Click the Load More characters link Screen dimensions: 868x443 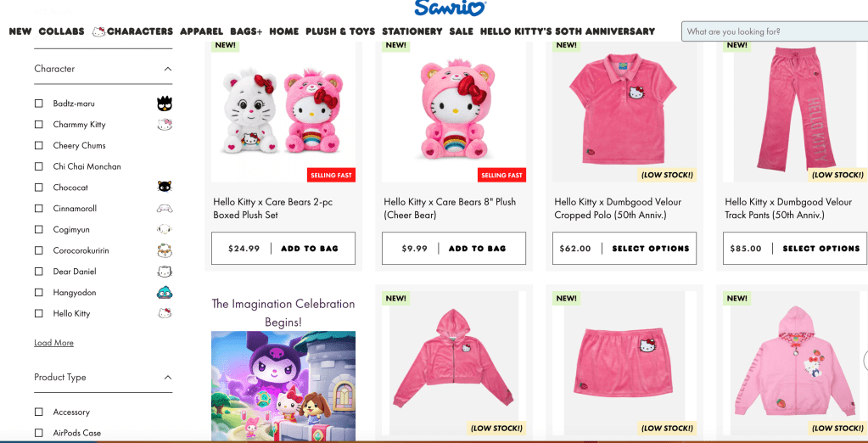[x=53, y=343]
